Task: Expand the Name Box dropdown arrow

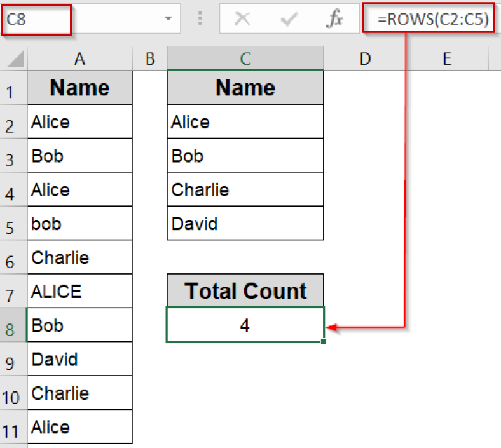Action: coord(168,19)
